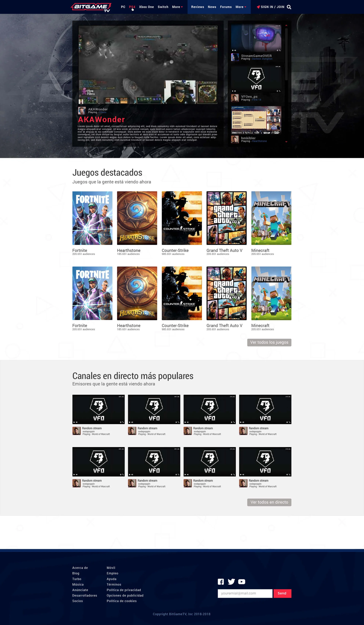Click the megaphone icon beside Sign In
The width and height of the screenshot is (364, 625).
pos(258,7)
